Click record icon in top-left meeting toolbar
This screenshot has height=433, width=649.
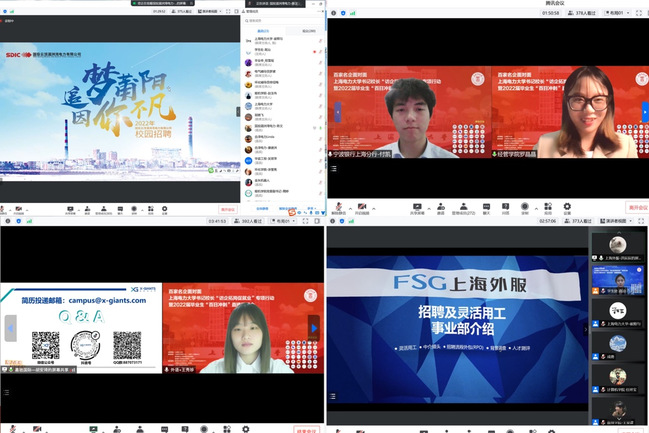134,209
